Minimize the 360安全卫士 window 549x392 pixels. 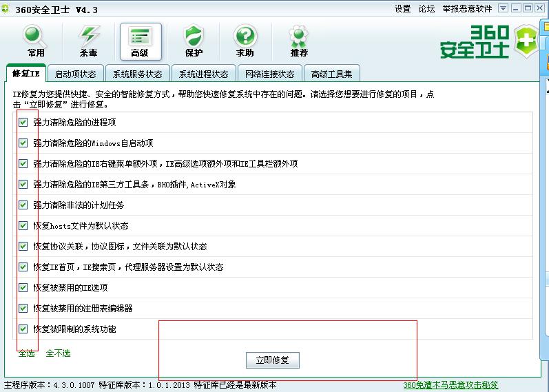tap(515, 8)
